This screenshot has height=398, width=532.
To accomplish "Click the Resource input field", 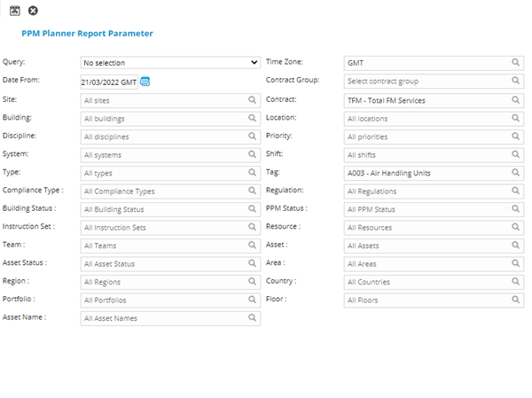I will pyautogui.click(x=424, y=227).
